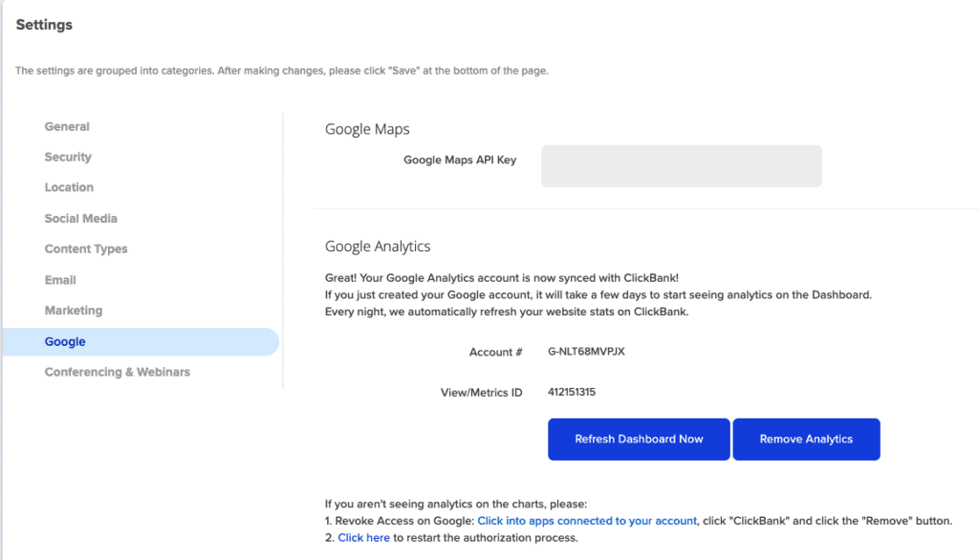Open the General settings category
The image size is (979, 560).
[x=67, y=127]
